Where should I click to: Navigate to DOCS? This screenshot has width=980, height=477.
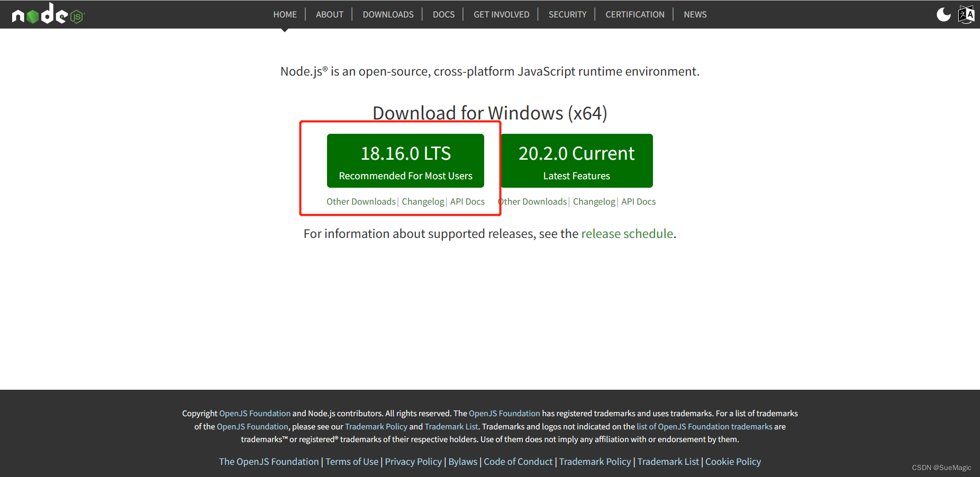tap(443, 14)
